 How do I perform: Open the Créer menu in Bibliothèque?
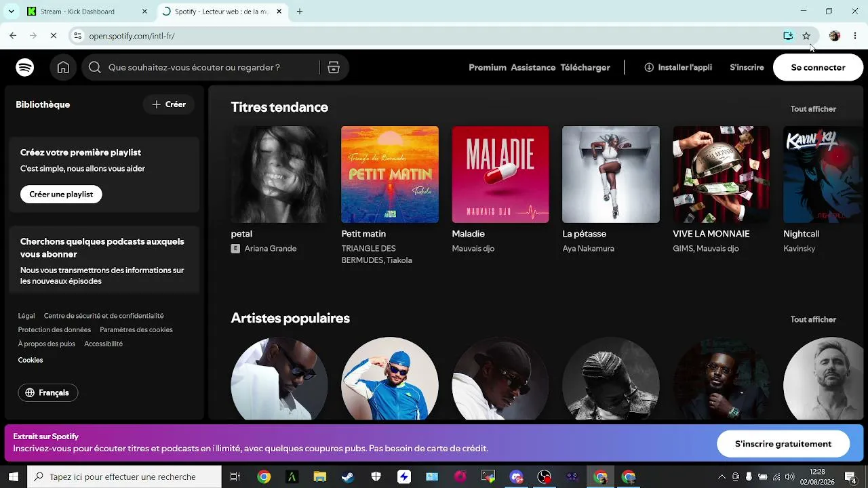[x=169, y=104]
